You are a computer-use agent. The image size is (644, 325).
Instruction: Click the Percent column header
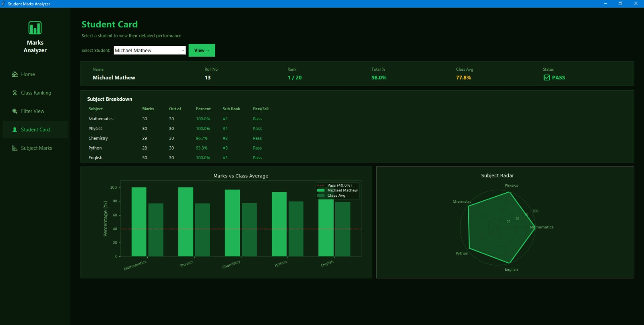coord(203,109)
